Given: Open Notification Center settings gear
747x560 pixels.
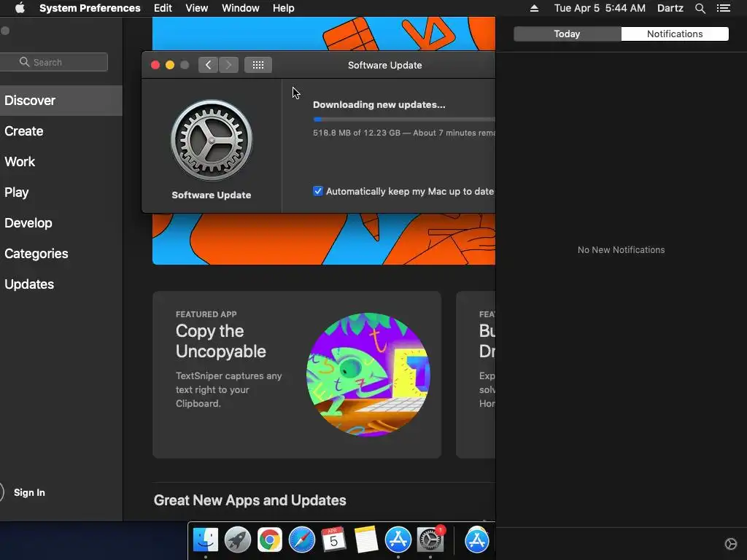Looking at the screenshot, I should pyautogui.click(x=731, y=544).
